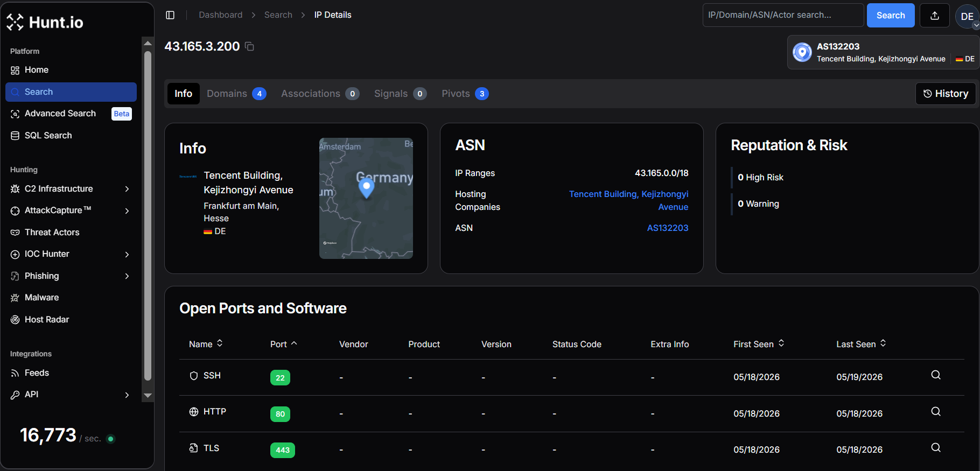This screenshot has height=471, width=980.
Task: Click the magnifier icon in SSH row
Action: click(936, 375)
